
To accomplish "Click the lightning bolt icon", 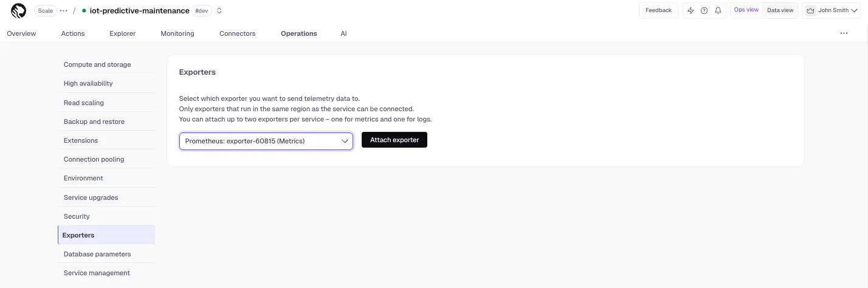I will coord(691,10).
